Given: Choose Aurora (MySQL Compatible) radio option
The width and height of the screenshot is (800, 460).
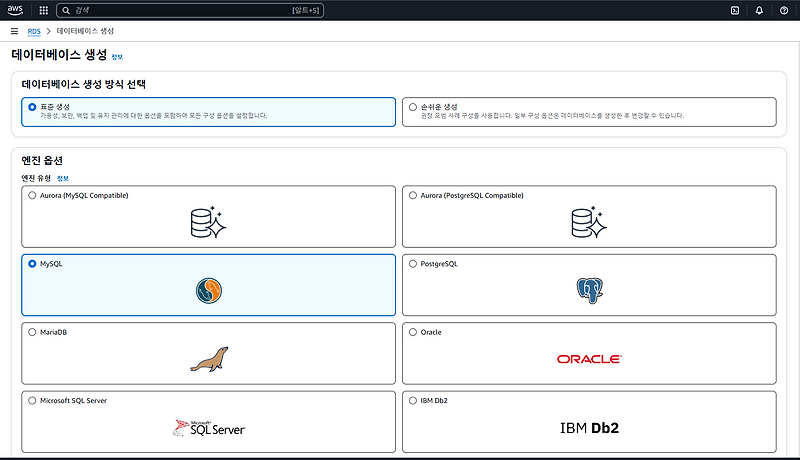Looking at the screenshot, I should (32, 195).
